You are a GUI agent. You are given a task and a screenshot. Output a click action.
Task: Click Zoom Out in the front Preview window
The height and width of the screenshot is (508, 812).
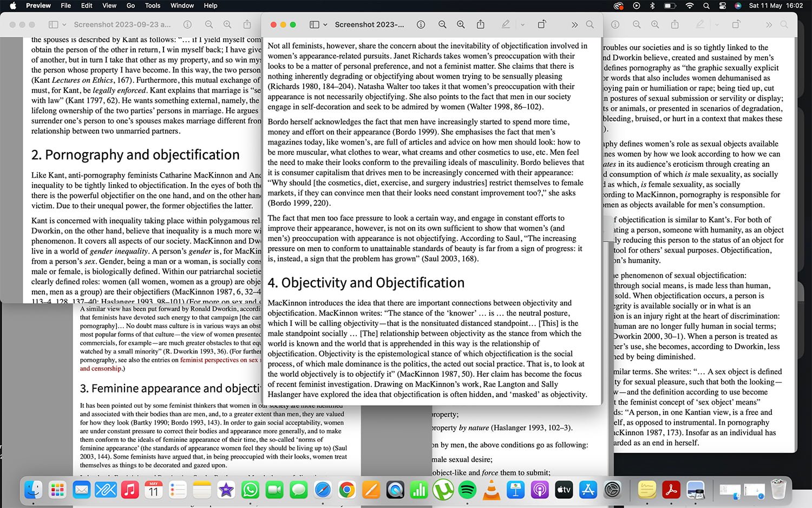[x=442, y=24]
